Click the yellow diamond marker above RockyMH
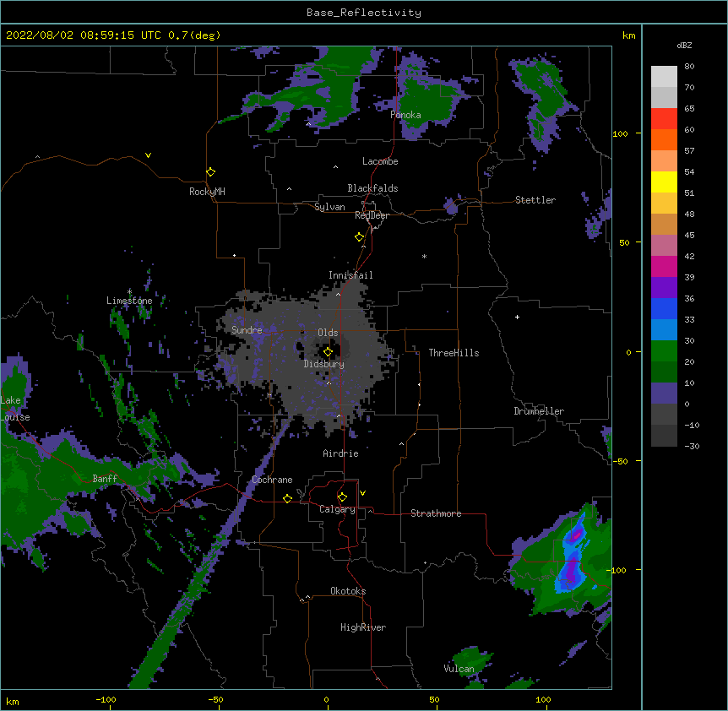This screenshot has width=728, height=711. [211, 172]
